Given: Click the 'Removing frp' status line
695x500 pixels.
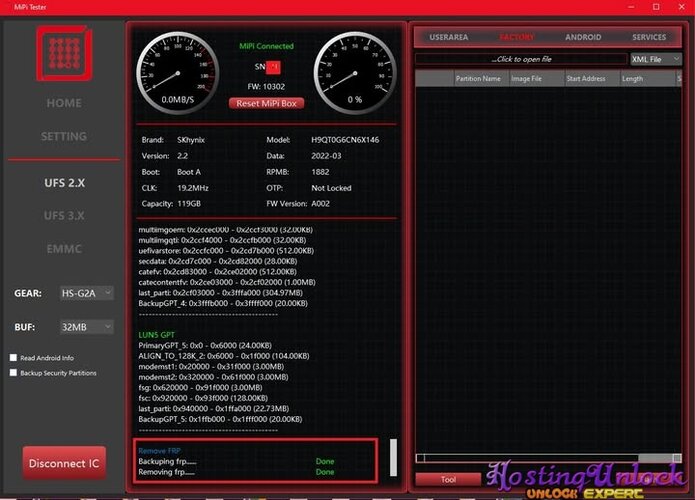Looking at the screenshot, I should coord(167,472).
